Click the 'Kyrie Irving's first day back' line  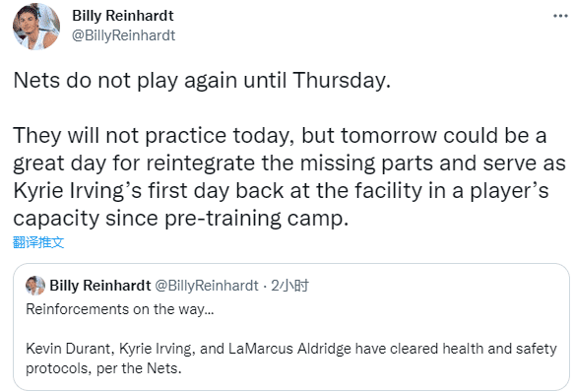(x=281, y=191)
